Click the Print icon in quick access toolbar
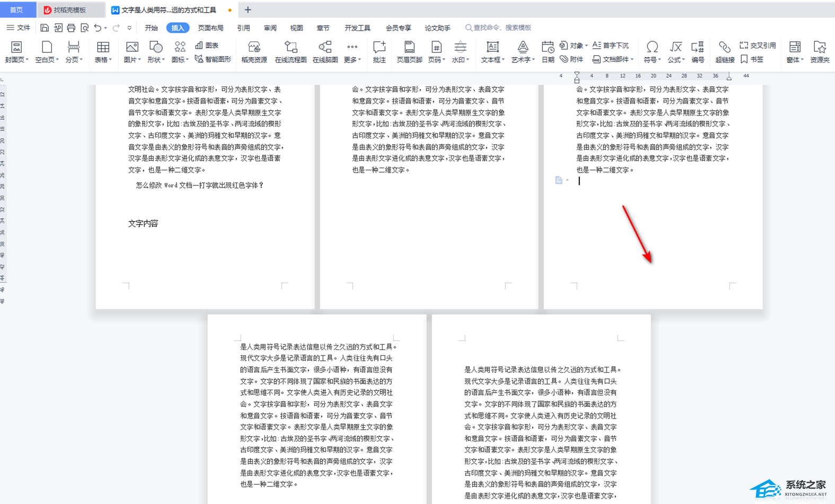This screenshot has height=504, width=835. pos(71,28)
